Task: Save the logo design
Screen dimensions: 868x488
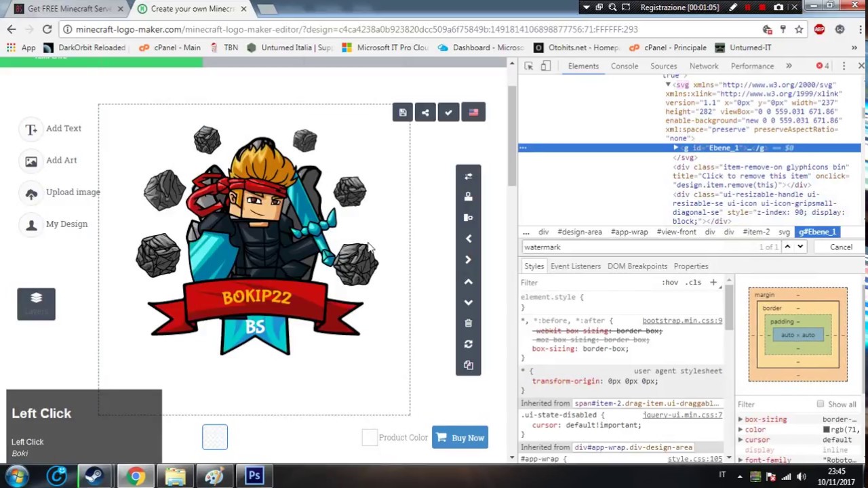Action: 403,112
